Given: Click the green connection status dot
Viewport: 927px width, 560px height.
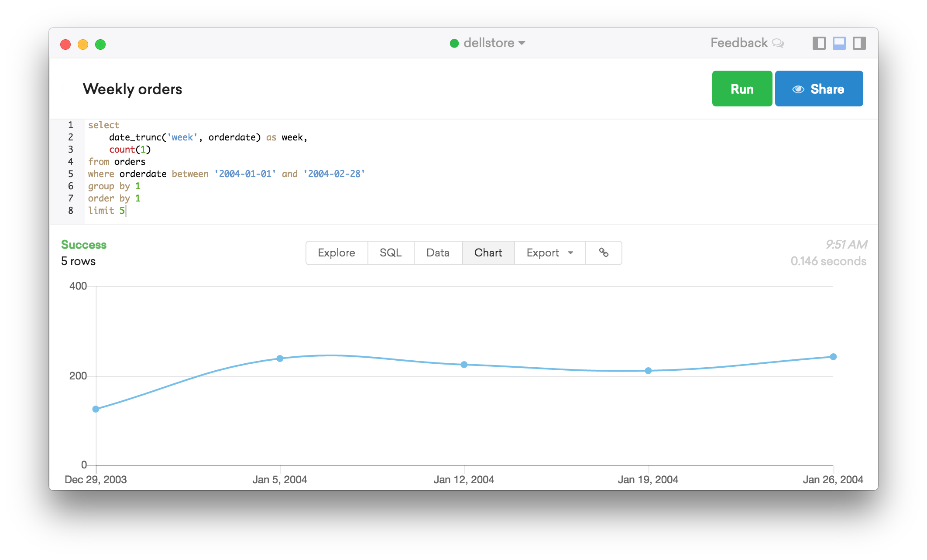Looking at the screenshot, I should [x=454, y=43].
